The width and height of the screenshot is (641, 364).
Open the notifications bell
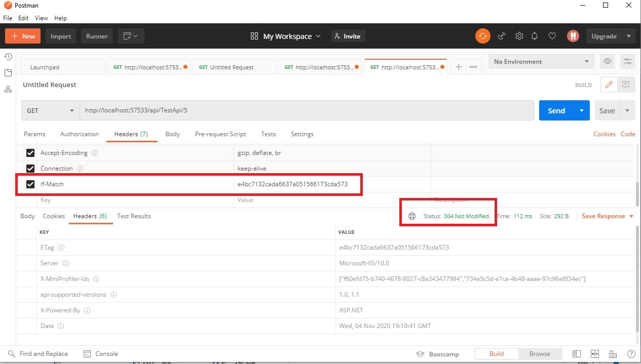pyautogui.click(x=534, y=36)
